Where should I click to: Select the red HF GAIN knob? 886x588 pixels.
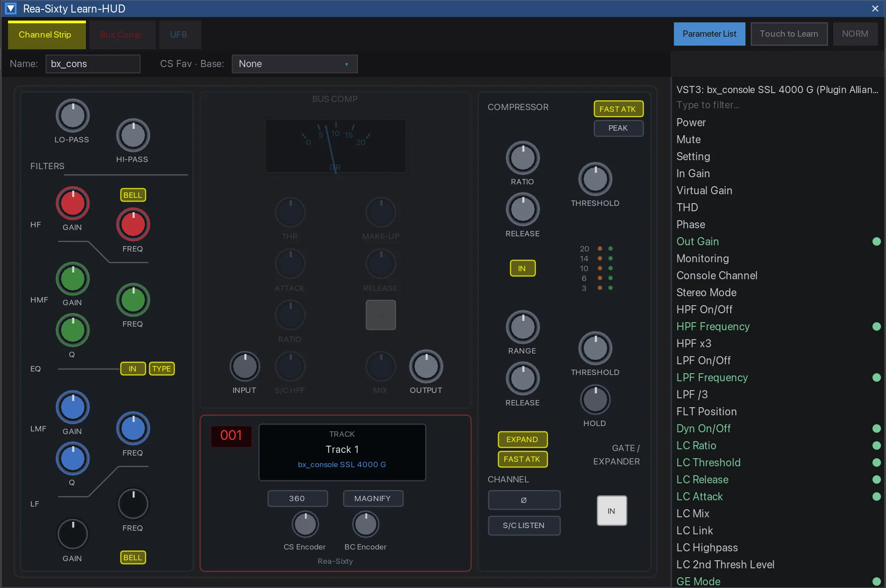[x=72, y=203]
